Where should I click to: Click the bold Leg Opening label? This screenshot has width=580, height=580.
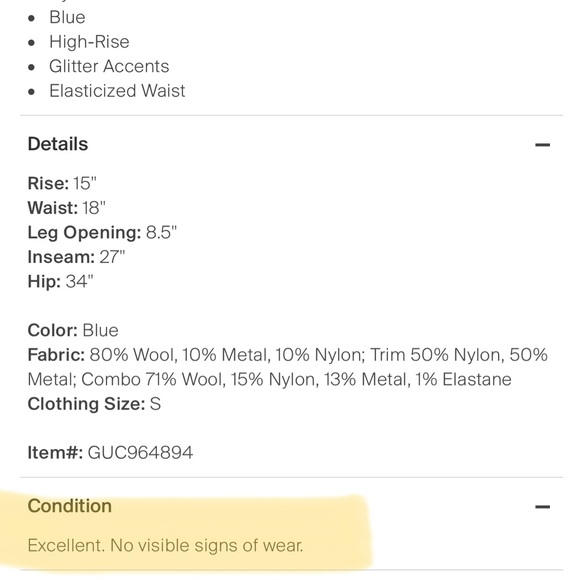coord(84,233)
